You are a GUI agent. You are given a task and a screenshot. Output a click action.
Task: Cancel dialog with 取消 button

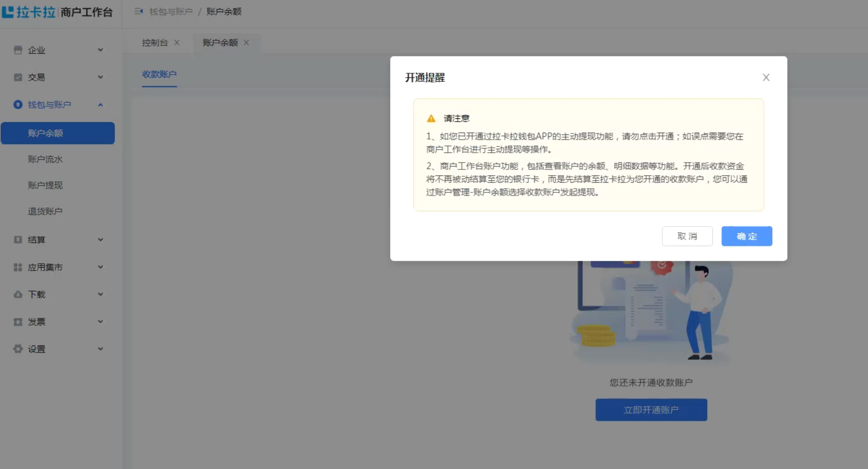(687, 236)
